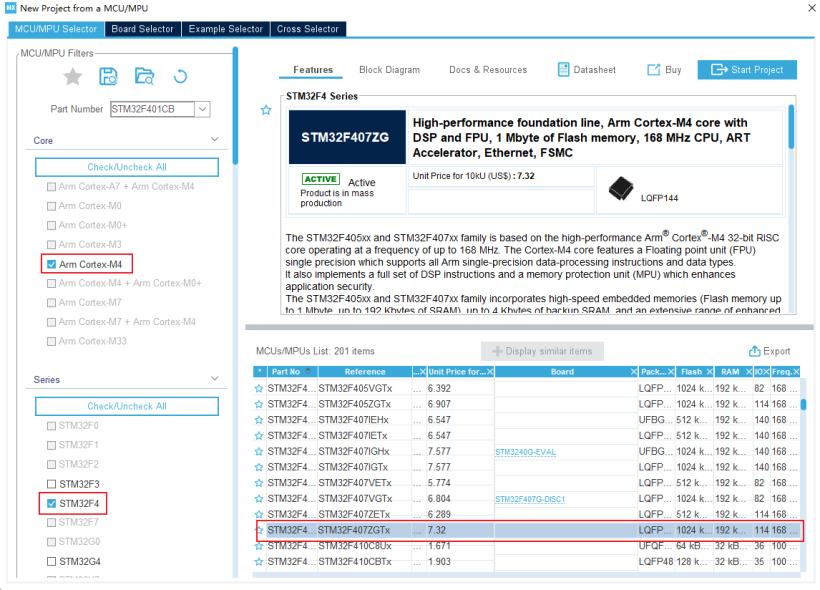Switch to Example Selector tab

pos(225,29)
